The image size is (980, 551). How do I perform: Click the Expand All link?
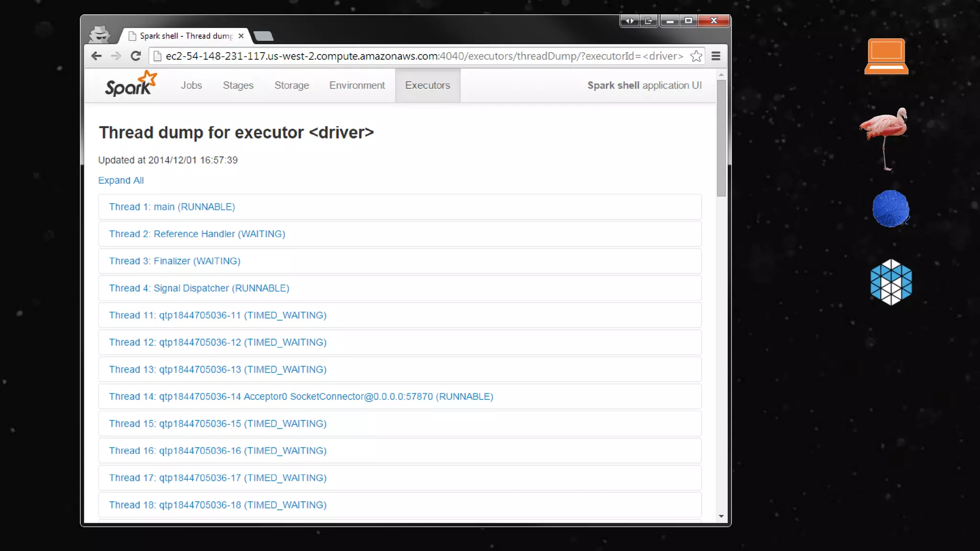coord(121,180)
